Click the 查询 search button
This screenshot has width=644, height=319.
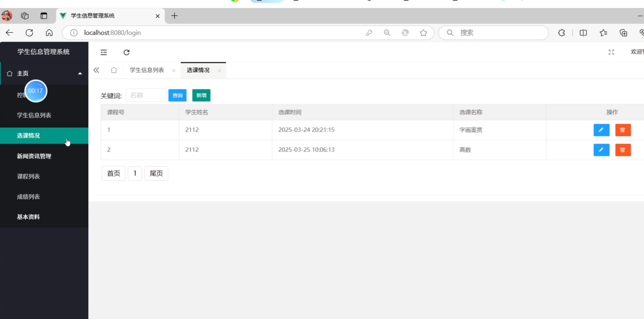pos(177,95)
